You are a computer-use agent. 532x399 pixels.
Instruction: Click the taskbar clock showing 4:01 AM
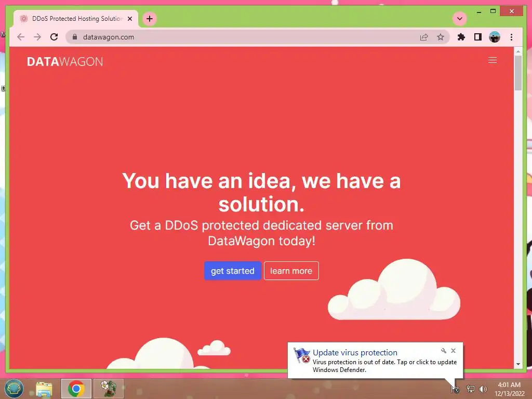(x=509, y=389)
